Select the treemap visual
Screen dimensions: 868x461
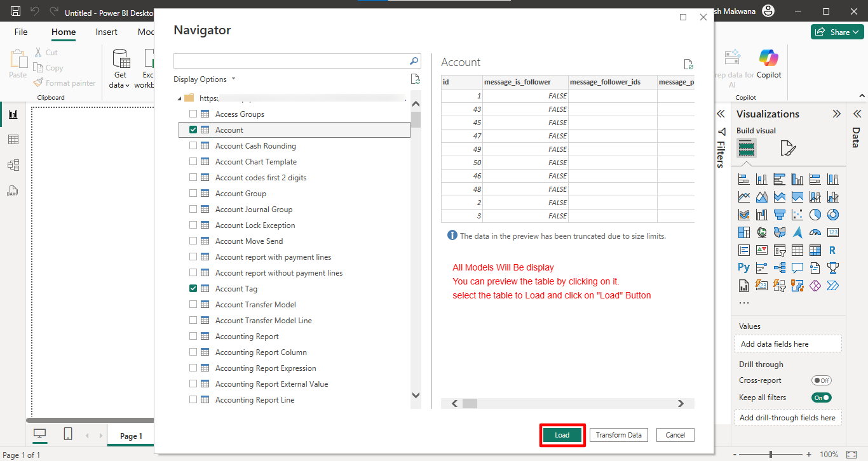743,232
